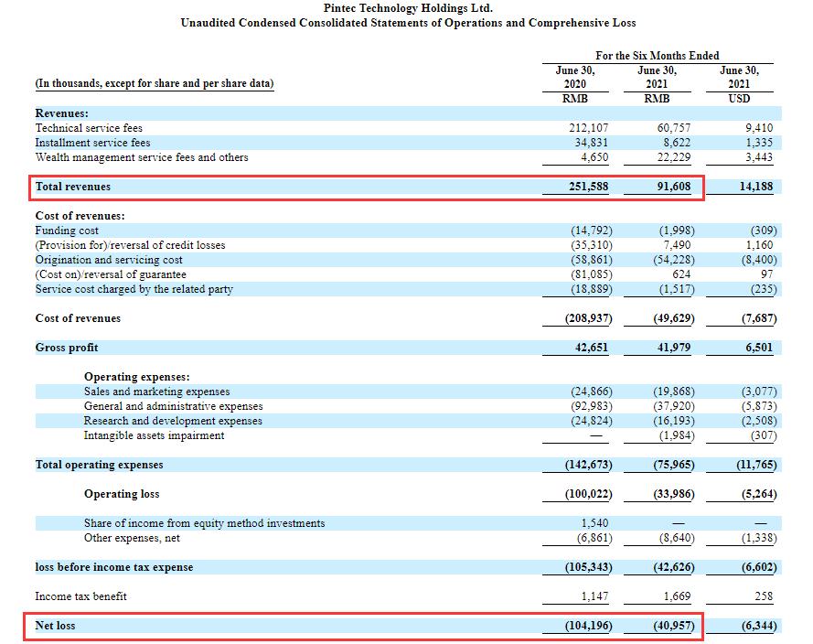Click the 'Total revenues' row label
This screenshot has width=813, height=644.
72,187
